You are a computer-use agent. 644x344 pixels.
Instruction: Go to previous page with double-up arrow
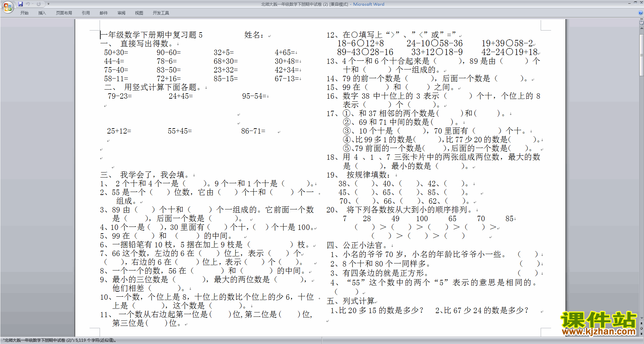coord(642,323)
